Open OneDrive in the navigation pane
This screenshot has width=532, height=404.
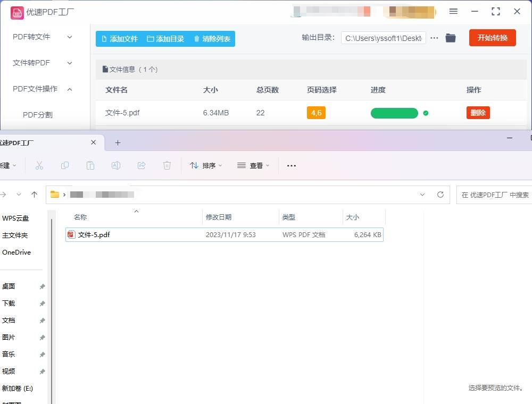coord(16,252)
